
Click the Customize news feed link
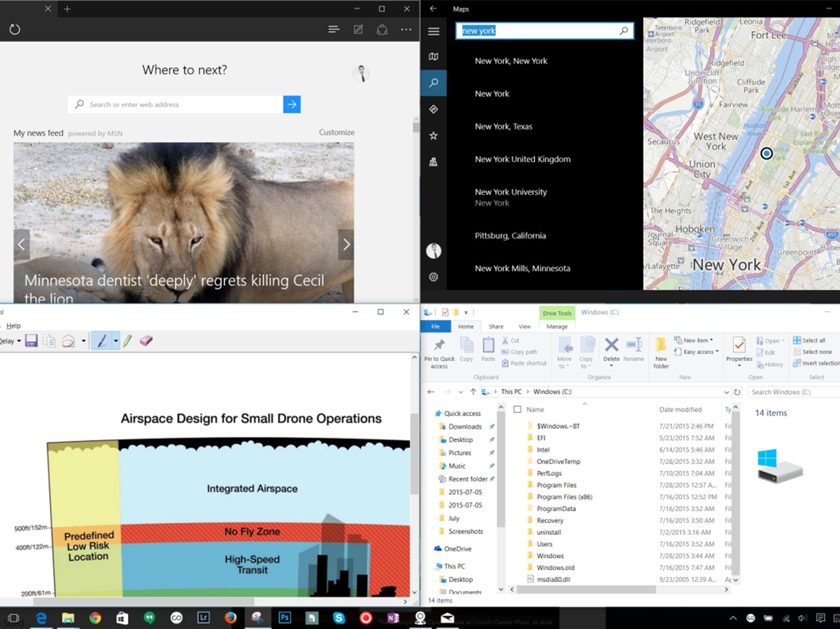coord(337,133)
